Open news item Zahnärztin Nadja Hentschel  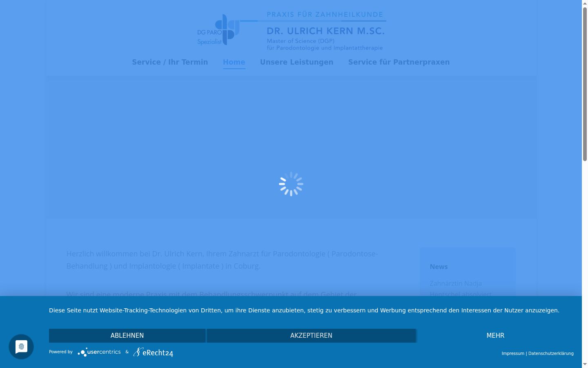pos(461,289)
